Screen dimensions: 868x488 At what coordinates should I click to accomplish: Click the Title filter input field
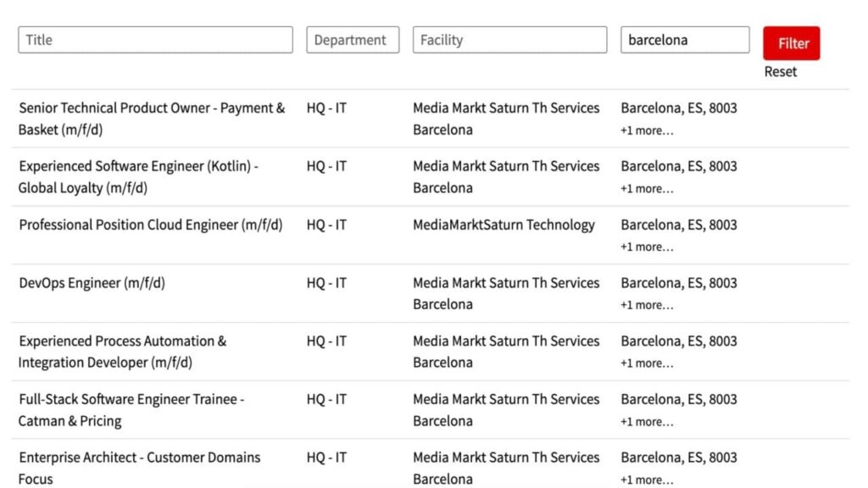click(155, 40)
